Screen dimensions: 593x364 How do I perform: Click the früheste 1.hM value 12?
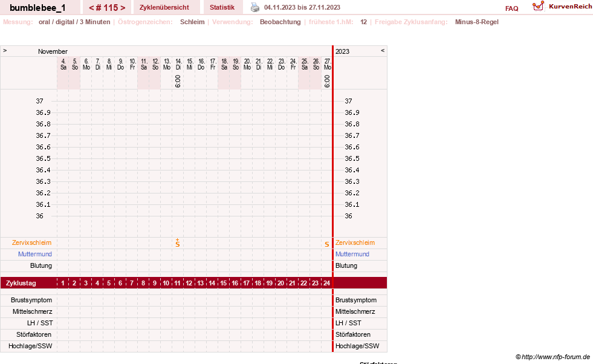point(363,22)
